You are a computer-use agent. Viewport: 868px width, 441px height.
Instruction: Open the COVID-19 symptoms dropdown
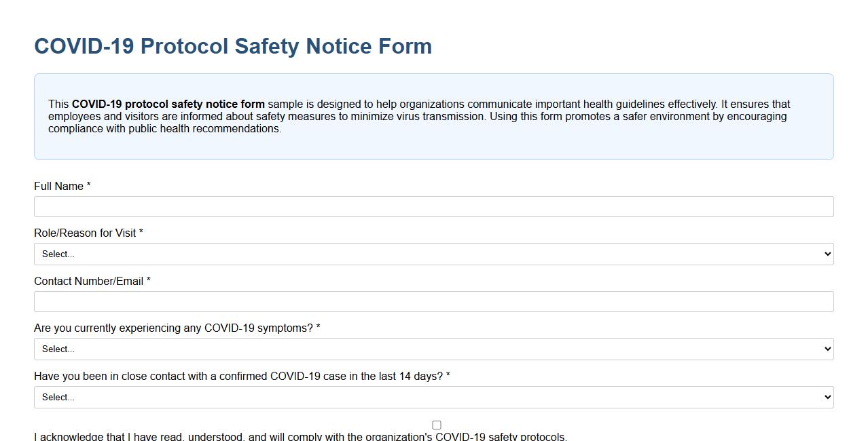[x=433, y=349]
